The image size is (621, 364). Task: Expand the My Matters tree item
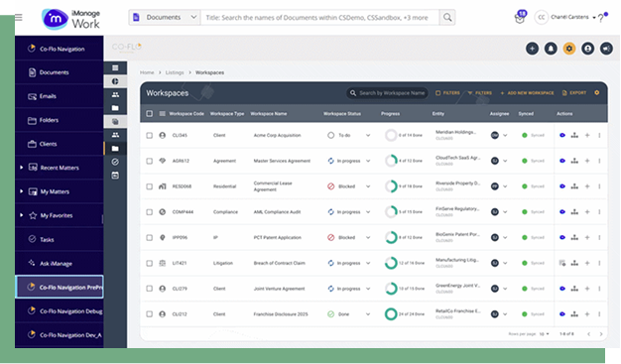[x=22, y=191]
